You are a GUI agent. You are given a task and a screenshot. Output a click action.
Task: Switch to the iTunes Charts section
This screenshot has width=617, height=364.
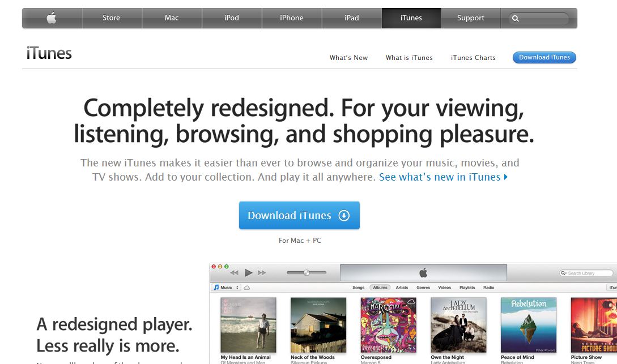[473, 57]
